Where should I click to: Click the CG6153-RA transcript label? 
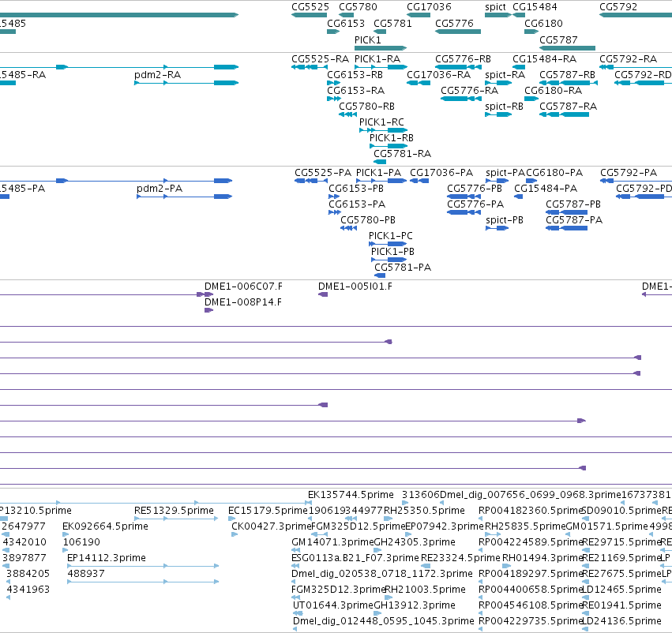pos(355,90)
